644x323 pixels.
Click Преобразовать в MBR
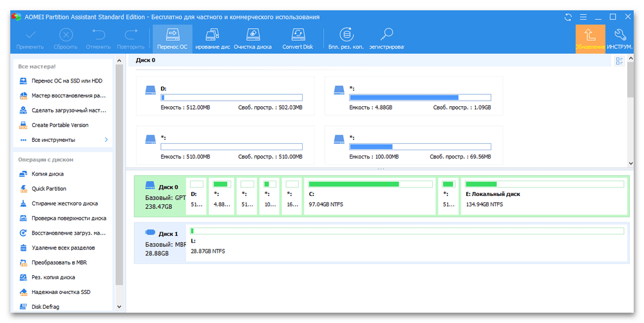53,262
